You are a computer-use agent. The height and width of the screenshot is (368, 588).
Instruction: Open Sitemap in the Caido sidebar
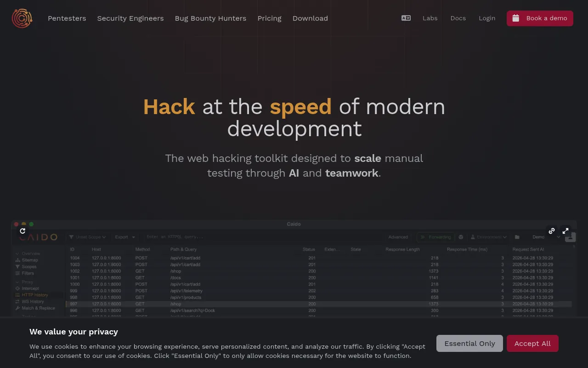click(27, 260)
